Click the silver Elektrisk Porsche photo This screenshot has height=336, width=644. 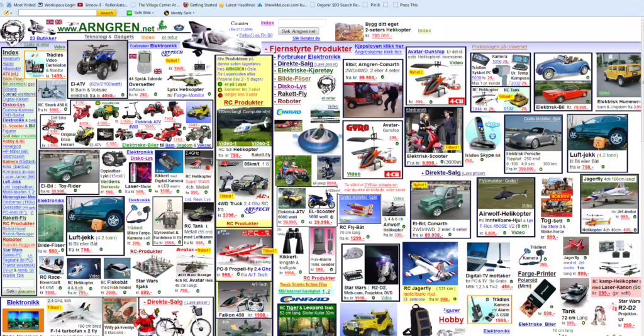coord(533,135)
